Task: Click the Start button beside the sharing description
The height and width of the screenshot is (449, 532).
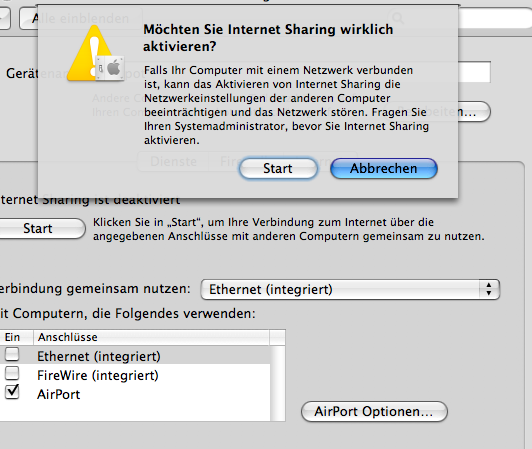Action: coord(38,228)
